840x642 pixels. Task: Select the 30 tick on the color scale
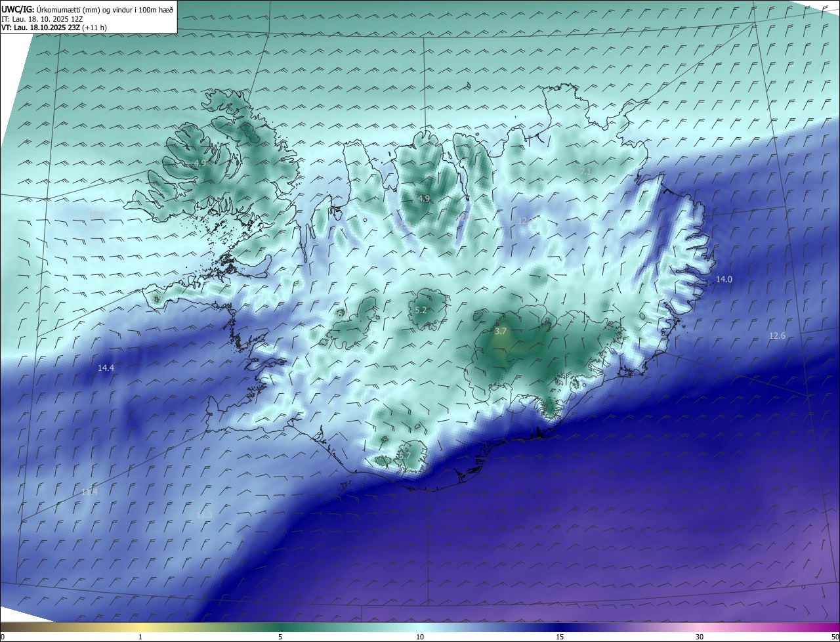click(x=700, y=637)
